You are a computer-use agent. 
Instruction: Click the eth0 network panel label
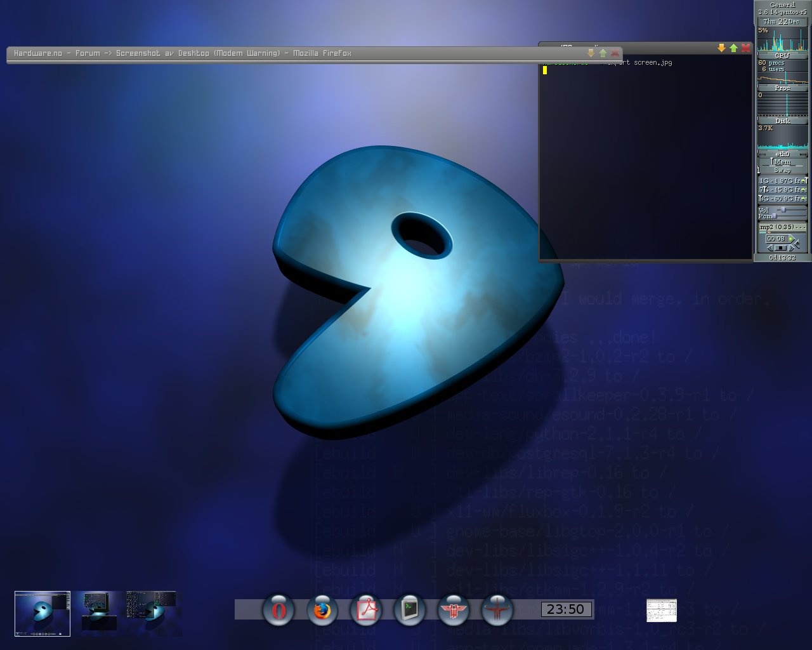click(782, 154)
